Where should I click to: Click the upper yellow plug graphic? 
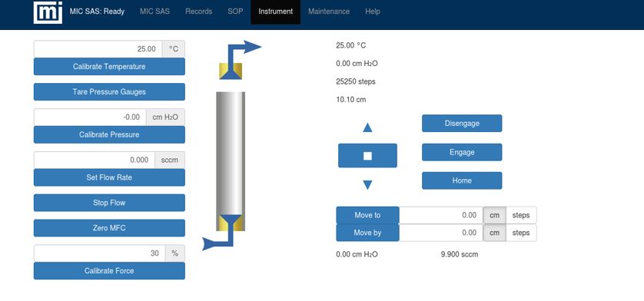tap(231, 71)
